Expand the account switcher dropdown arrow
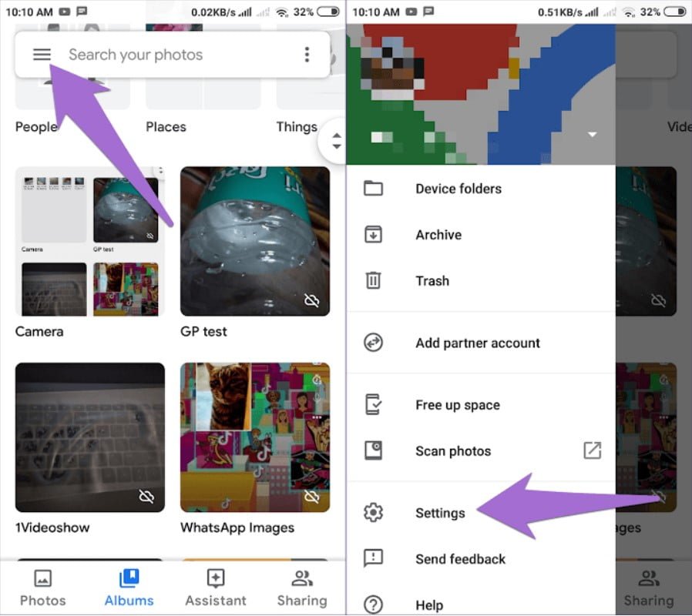692x616 pixels. pyautogui.click(x=592, y=134)
